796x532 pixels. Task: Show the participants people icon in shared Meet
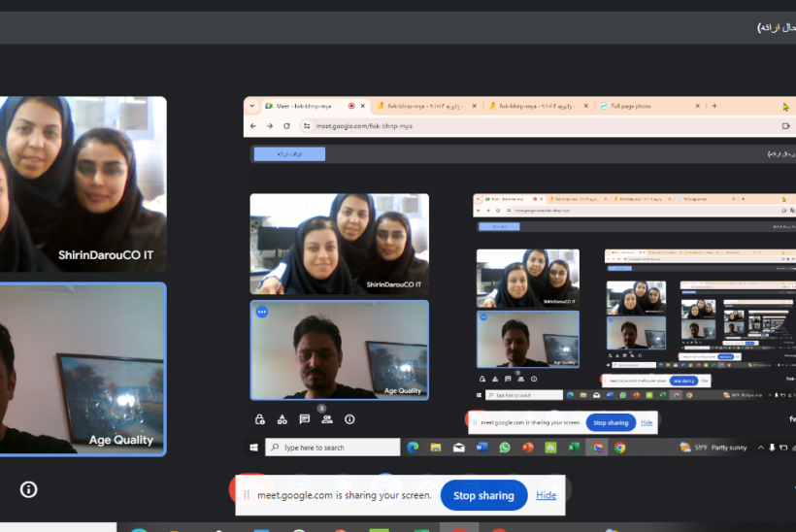point(327,419)
